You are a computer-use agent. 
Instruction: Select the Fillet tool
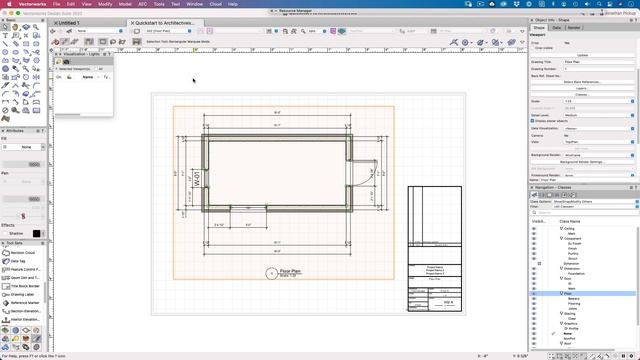tap(36, 85)
